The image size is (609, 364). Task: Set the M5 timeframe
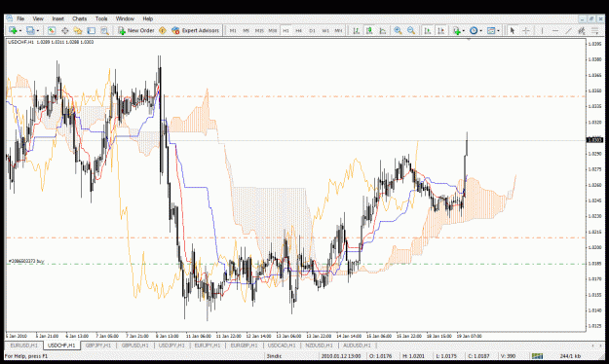(x=246, y=30)
